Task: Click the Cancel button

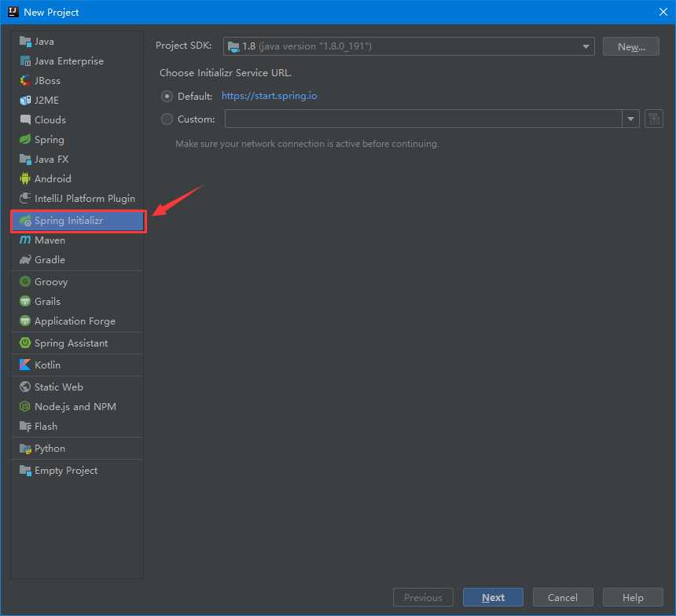Action: (563, 597)
